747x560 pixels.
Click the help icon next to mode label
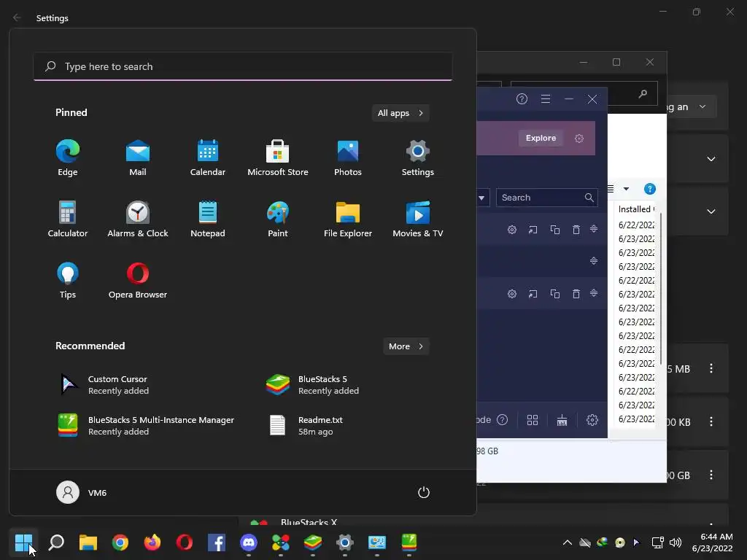point(502,419)
